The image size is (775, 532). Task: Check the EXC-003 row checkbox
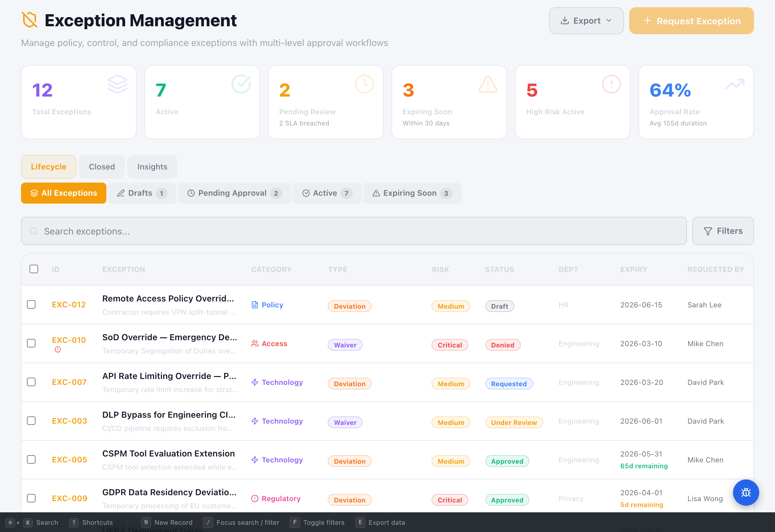tap(31, 421)
